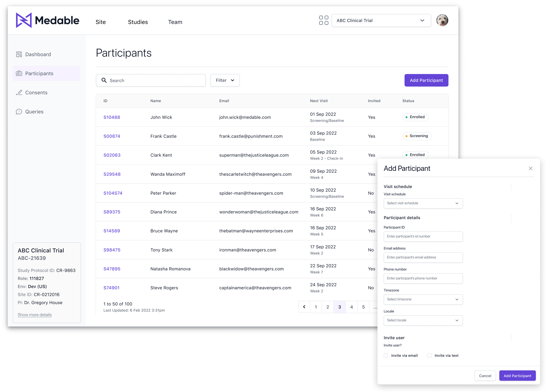Close the Add Participant dialog
This screenshot has height=392, width=546.
coord(530,168)
